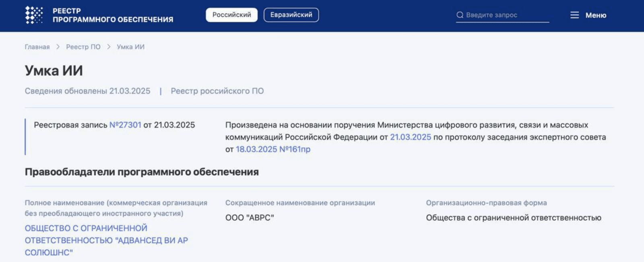
Task: Click Сокращенное наименование организации label
Action: (x=300, y=203)
